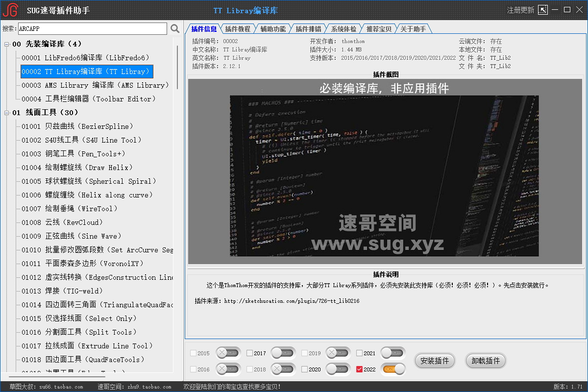
Task: Go to the 插件排错 tab
Action: (308, 29)
